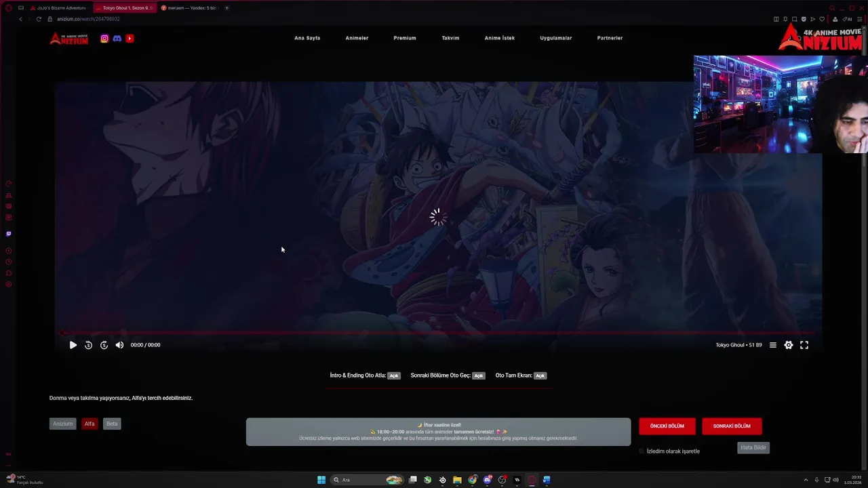
Task: Open Opera menu logo icon
Action: tap(9, 8)
